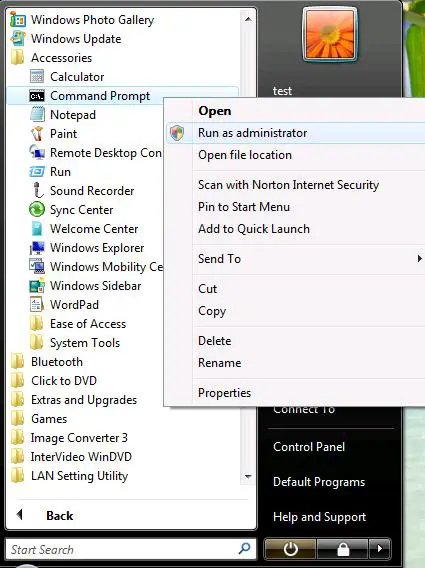Select Pin to Start Menu
Screen dimensions: 425x568
coord(244,207)
